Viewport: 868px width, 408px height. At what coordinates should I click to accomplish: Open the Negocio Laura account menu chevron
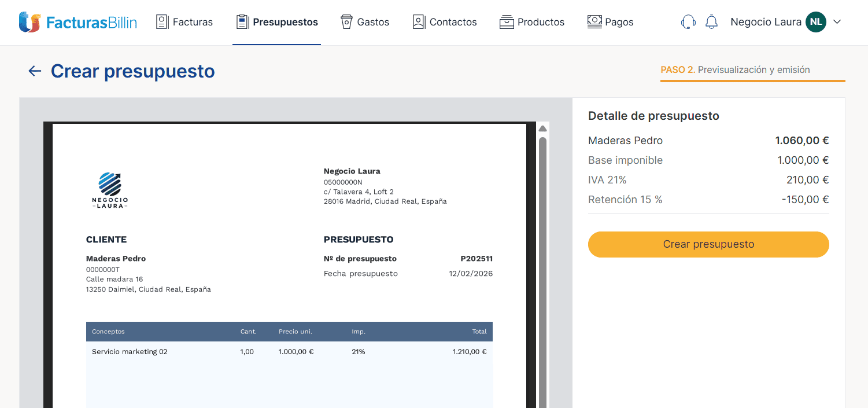click(837, 21)
